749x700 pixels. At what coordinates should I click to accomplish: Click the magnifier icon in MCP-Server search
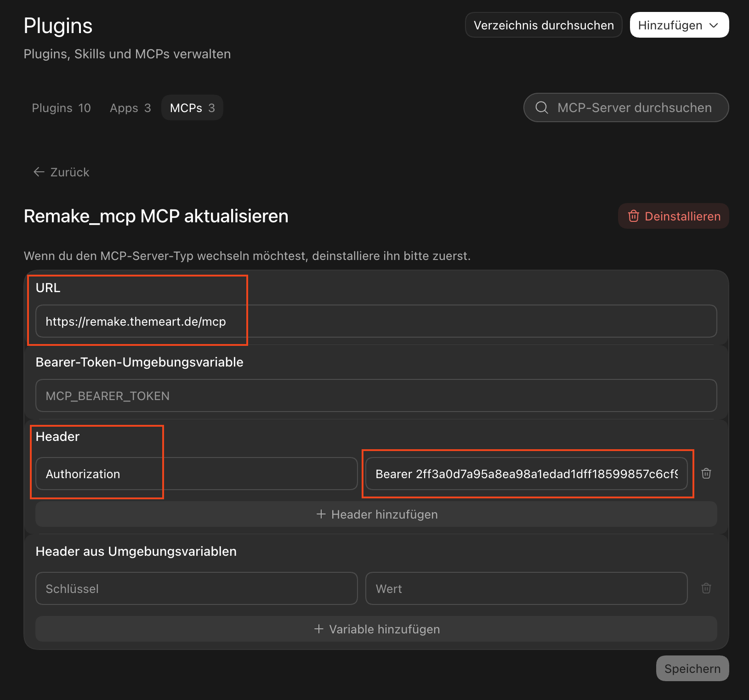pyautogui.click(x=542, y=107)
